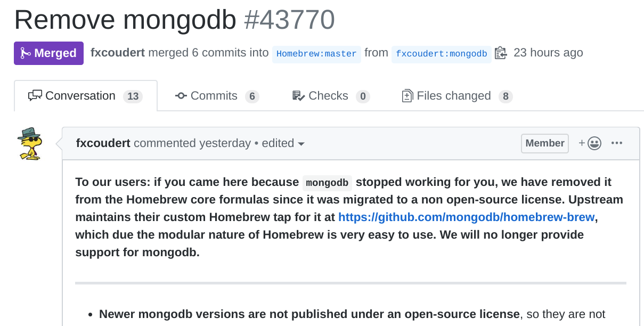Click the Files changed diff icon
The height and width of the screenshot is (326, 644).
[x=407, y=96]
